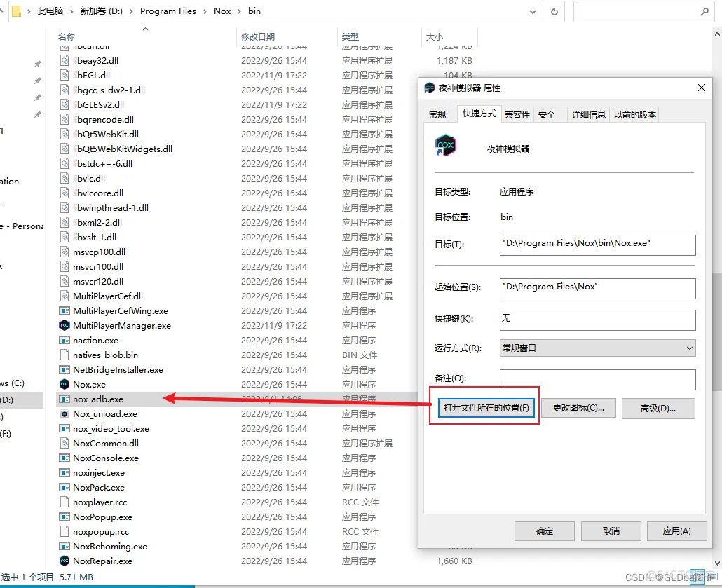The image size is (722, 588).
Task: Click the noxpopup.rcc file icon
Action: point(64,531)
